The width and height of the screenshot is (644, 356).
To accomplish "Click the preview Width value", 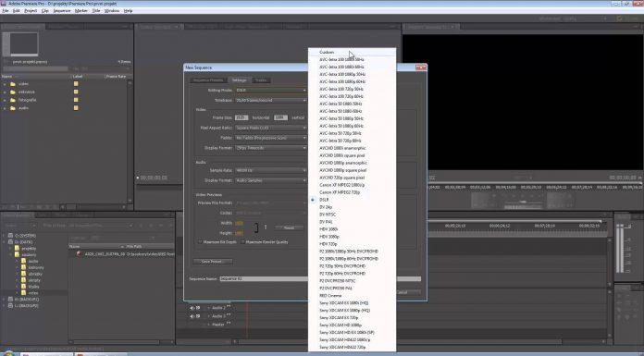I will [239, 223].
